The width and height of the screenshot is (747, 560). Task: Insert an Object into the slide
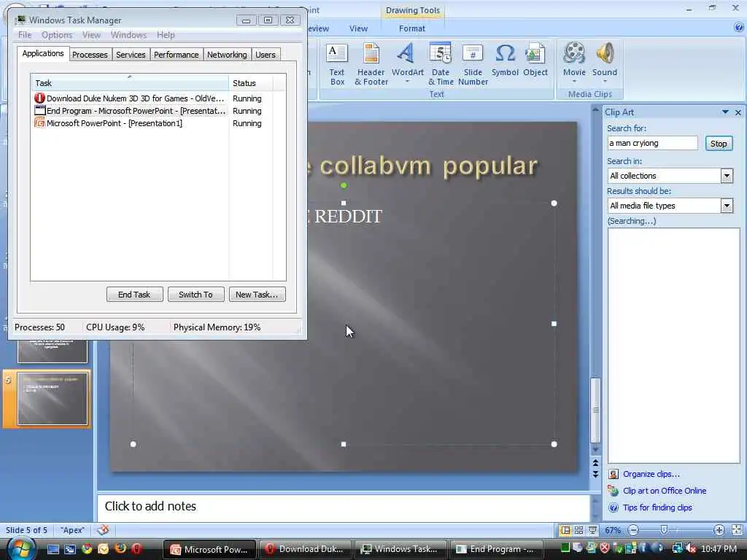click(535, 60)
